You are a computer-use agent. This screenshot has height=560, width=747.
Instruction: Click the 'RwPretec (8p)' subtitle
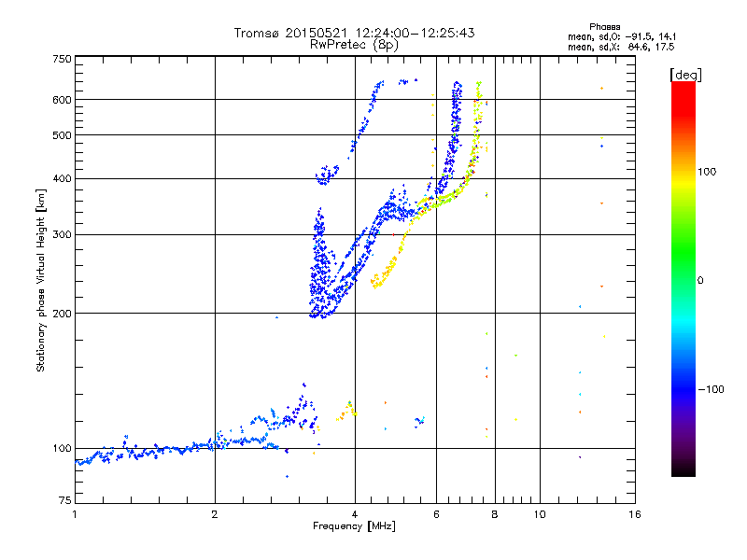(x=354, y=45)
